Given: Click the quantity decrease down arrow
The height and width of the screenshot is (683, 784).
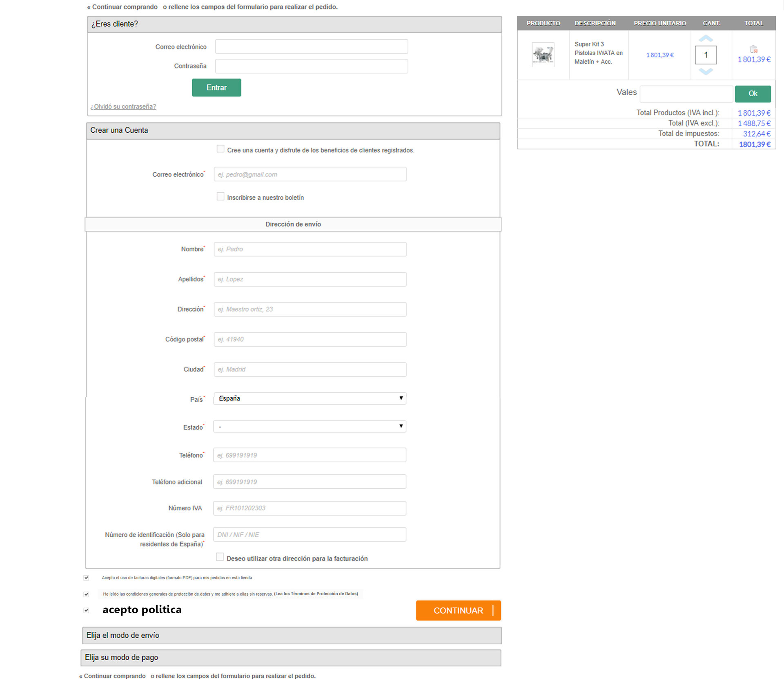Looking at the screenshot, I should (706, 71).
